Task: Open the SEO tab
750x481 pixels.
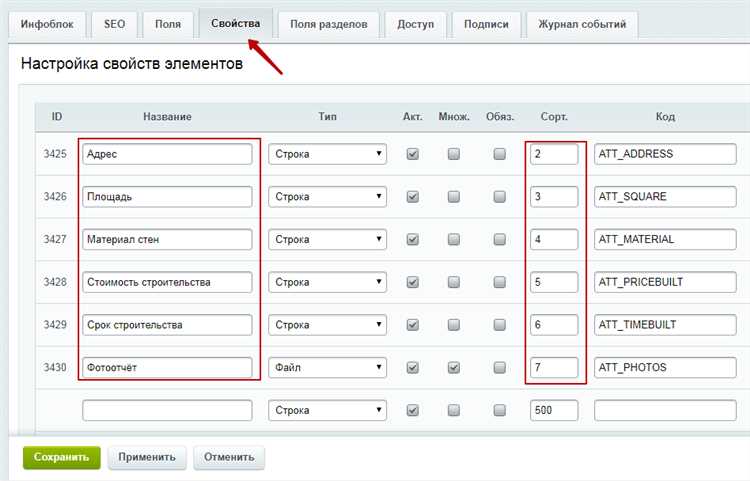Action: pos(114,24)
